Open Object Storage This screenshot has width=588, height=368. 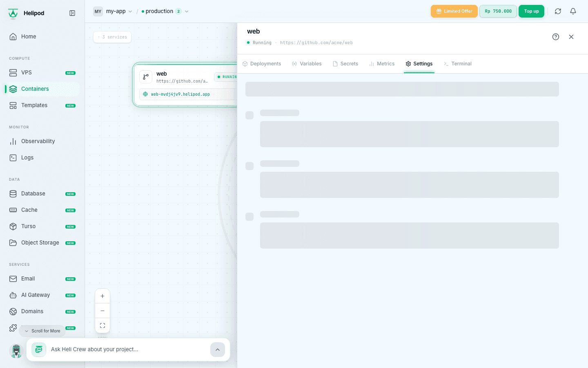pos(42,242)
